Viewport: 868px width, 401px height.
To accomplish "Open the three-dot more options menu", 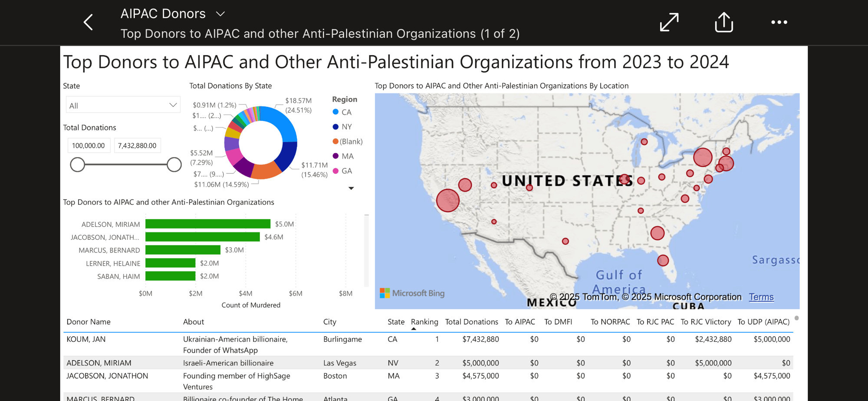I will point(779,22).
